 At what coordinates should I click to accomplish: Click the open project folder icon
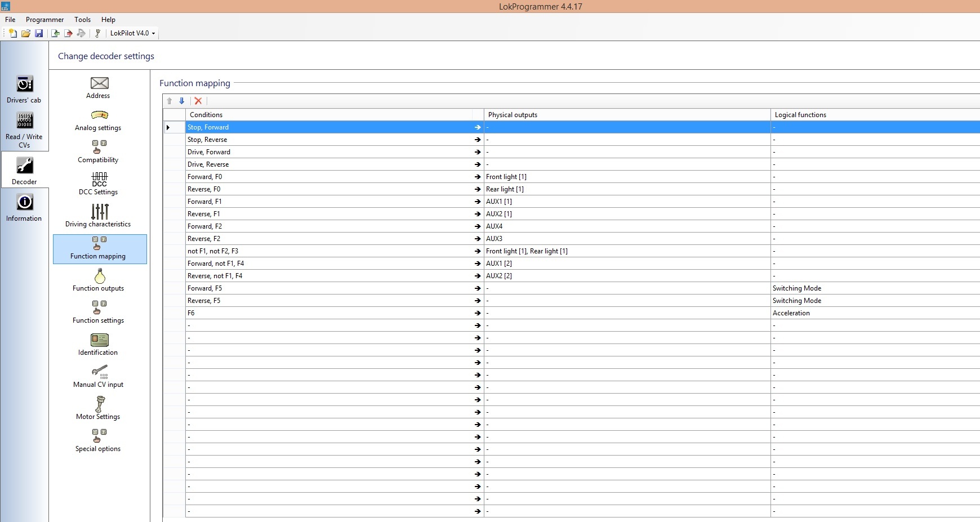click(x=26, y=33)
